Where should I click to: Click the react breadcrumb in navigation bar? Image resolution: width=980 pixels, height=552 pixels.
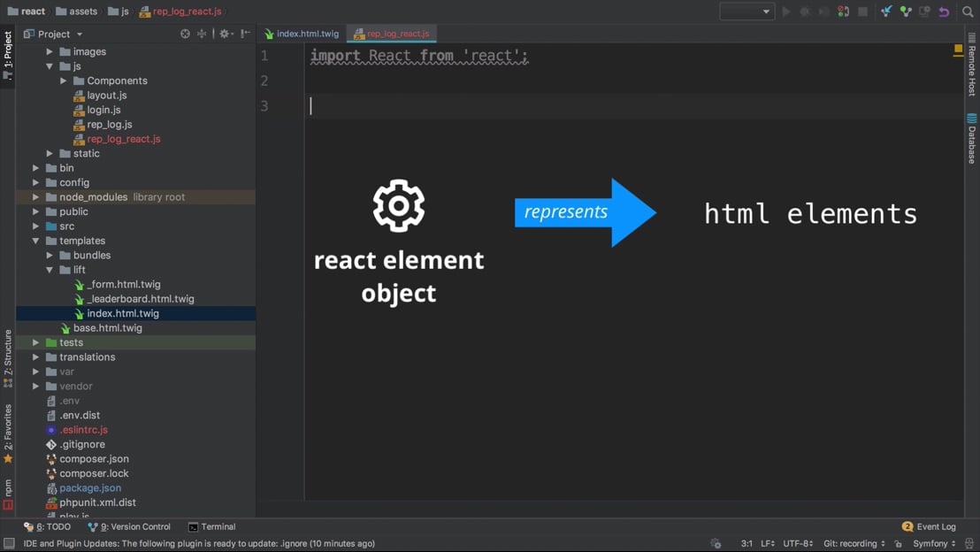point(27,11)
